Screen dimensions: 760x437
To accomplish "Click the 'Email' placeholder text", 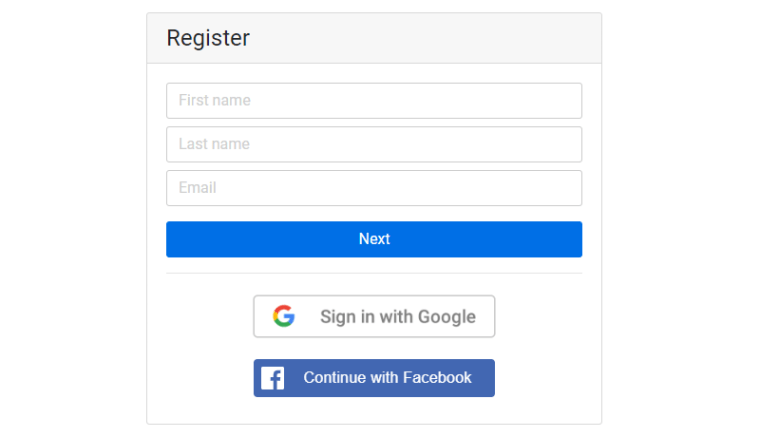I will click(x=198, y=188).
